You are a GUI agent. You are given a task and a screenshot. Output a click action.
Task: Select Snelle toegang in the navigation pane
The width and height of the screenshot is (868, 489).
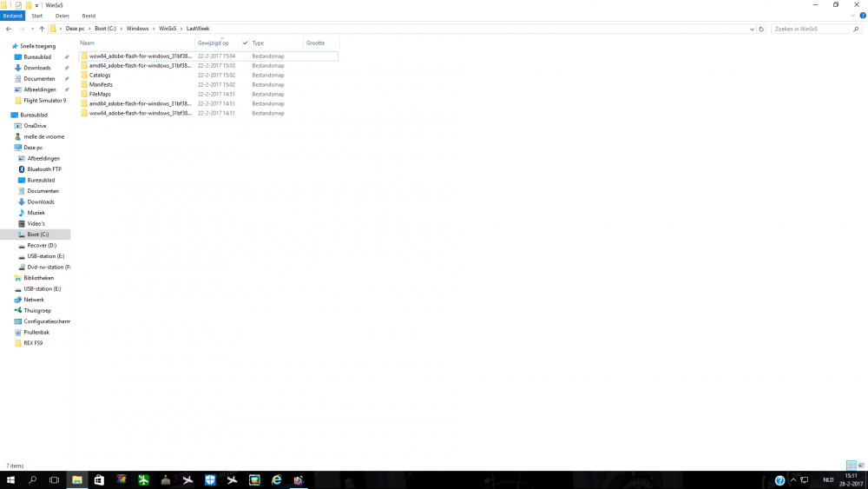point(37,46)
